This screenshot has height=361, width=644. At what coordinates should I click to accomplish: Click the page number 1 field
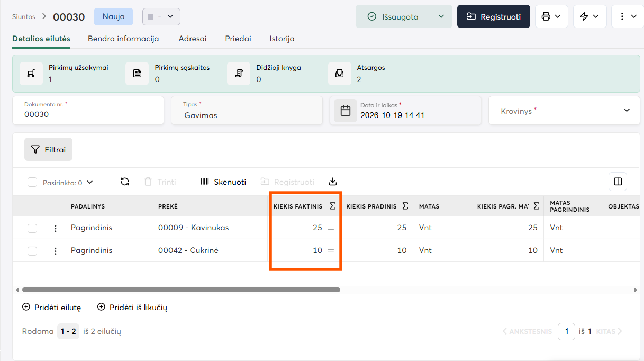pyautogui.click(x=566, y=331)
